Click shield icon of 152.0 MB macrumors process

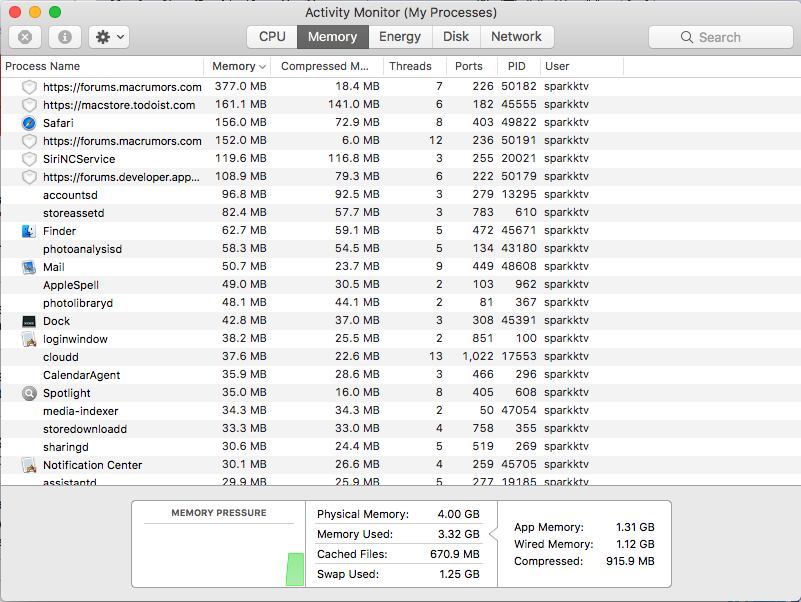coord(29,141)
